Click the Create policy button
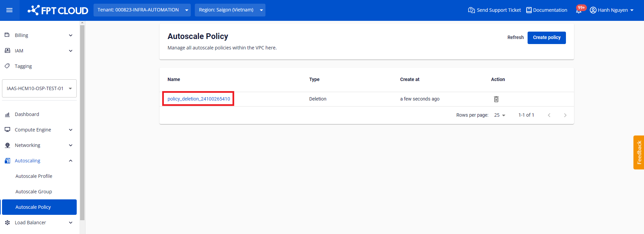The image size is (644, 234). (x=546, y=38)
